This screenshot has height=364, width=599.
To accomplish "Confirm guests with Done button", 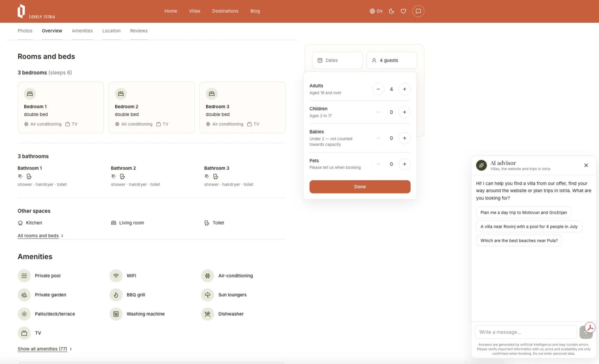I will coord(360,187).
